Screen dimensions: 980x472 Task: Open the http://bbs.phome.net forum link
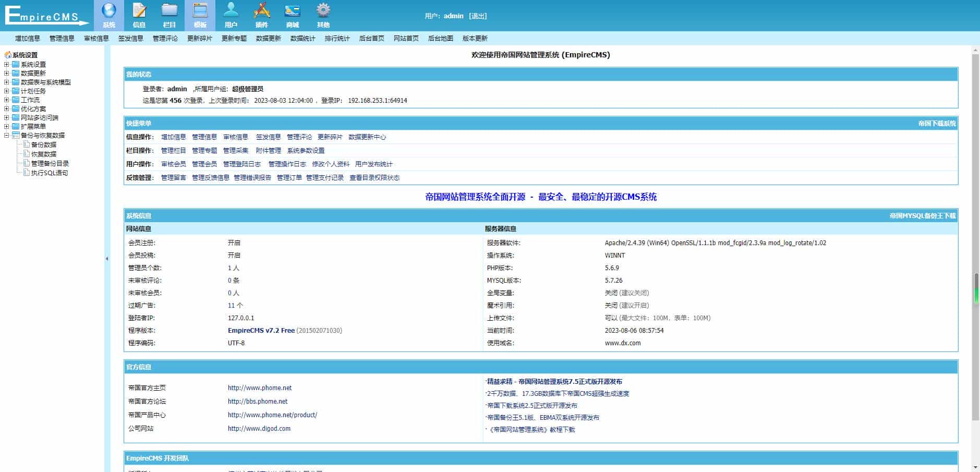pos(258,402)
